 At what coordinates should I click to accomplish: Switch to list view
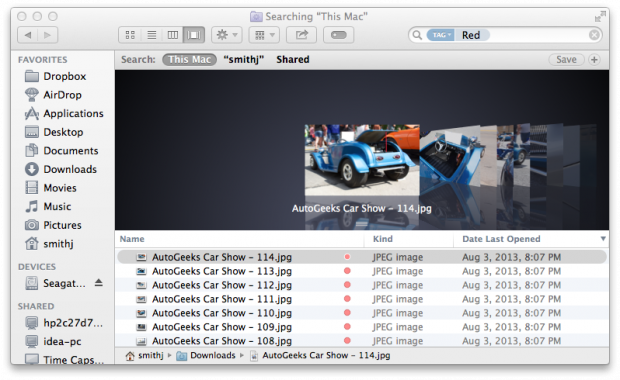(x=151, y=35)
